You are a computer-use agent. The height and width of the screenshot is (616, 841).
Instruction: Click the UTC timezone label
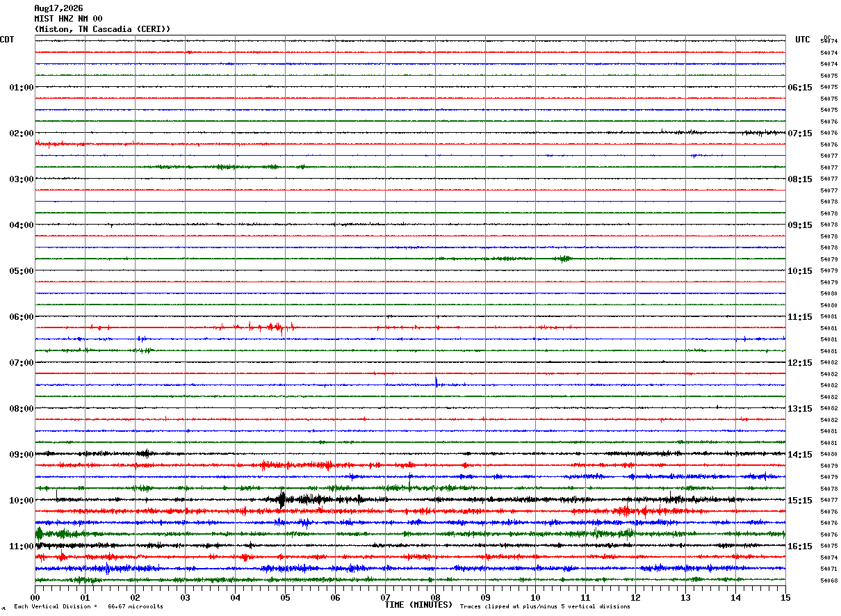[x=803, y=40]
